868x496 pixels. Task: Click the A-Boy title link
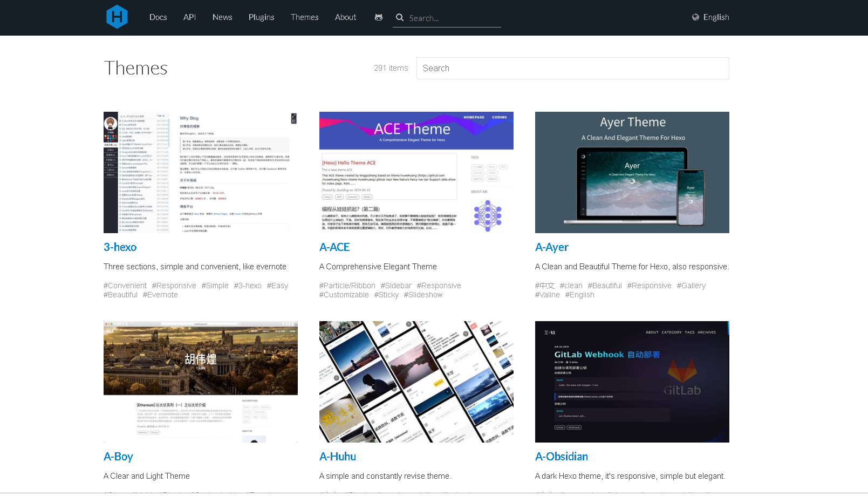click(x=118, y=457)
